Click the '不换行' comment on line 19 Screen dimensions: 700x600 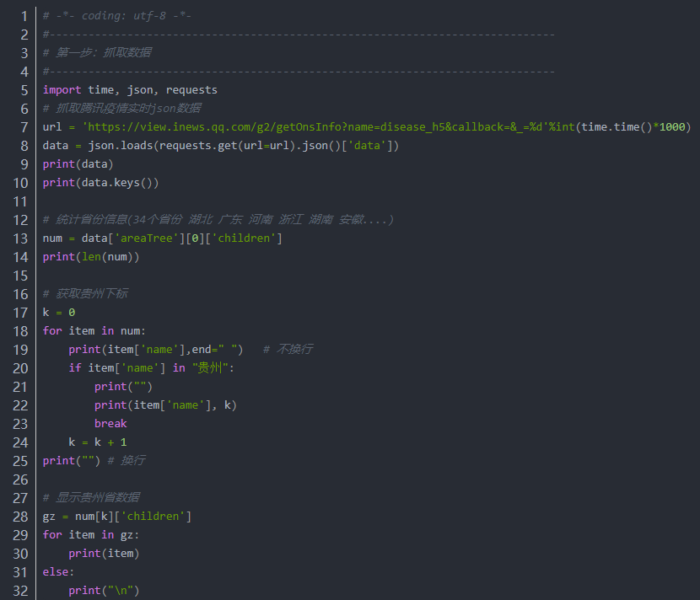point(288,349)
